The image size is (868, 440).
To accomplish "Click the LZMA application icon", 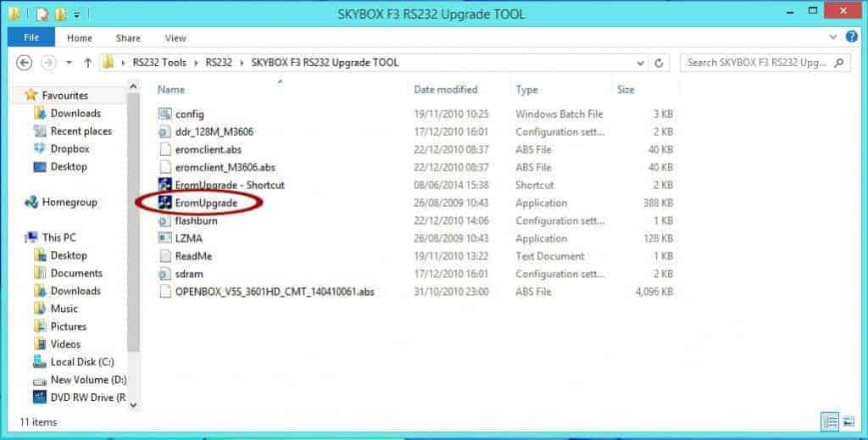I will 165,238.
